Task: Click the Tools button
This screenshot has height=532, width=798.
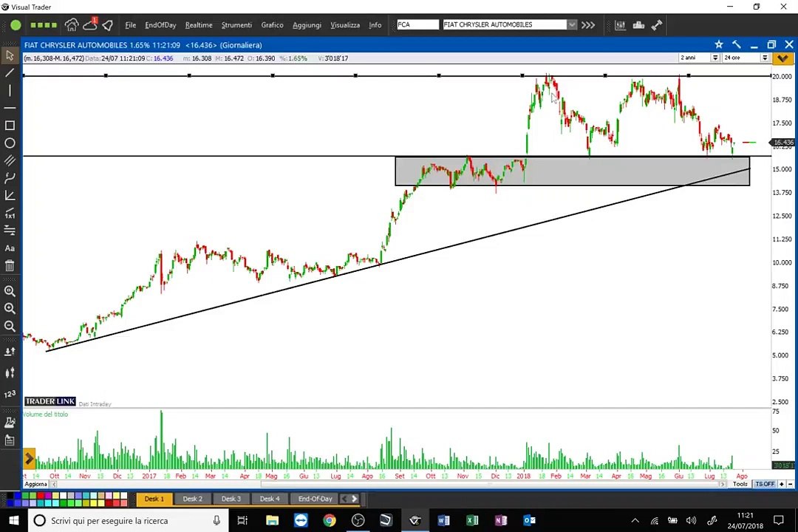Action: (x=740, y=484)
